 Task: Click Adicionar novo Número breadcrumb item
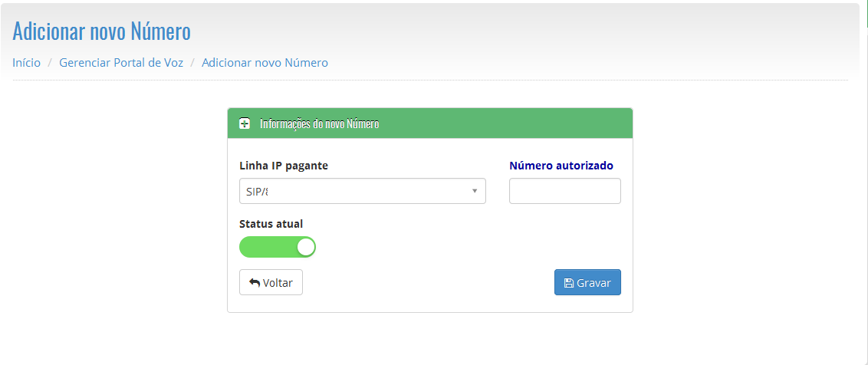(x=265, y=63)
